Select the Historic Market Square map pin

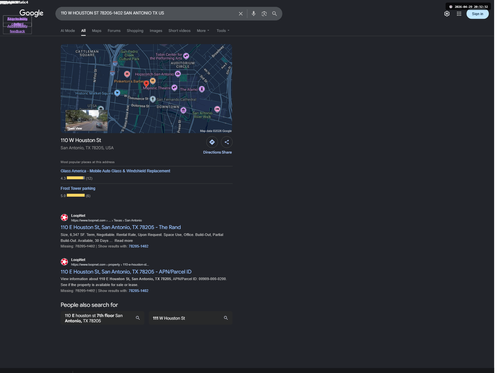(117, 93)
